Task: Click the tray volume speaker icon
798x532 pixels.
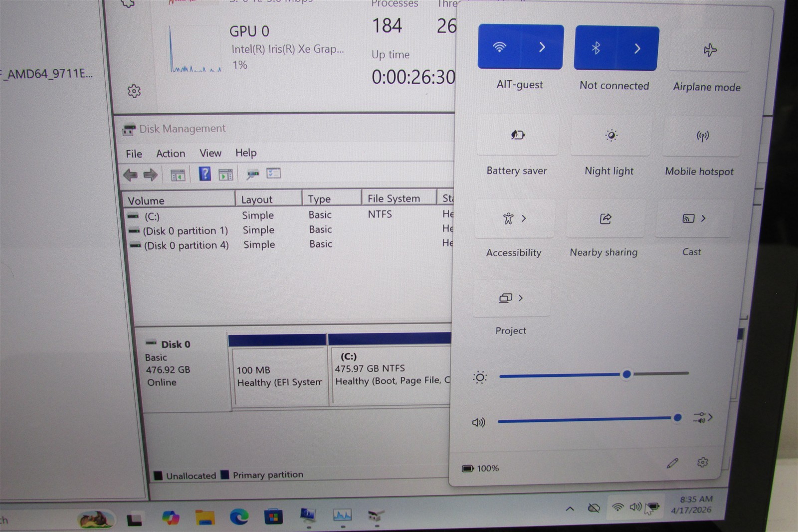Action: coord(635,507)
